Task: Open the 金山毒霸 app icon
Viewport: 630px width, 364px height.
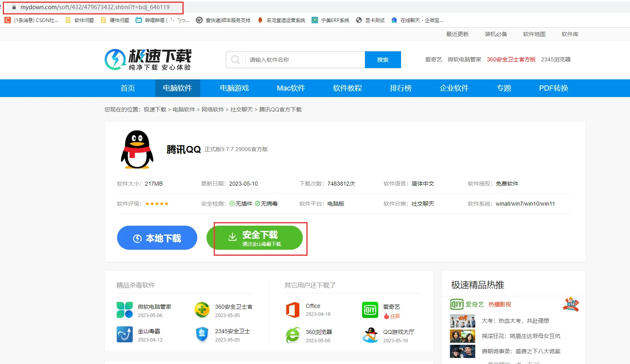Action: [125, 334]
